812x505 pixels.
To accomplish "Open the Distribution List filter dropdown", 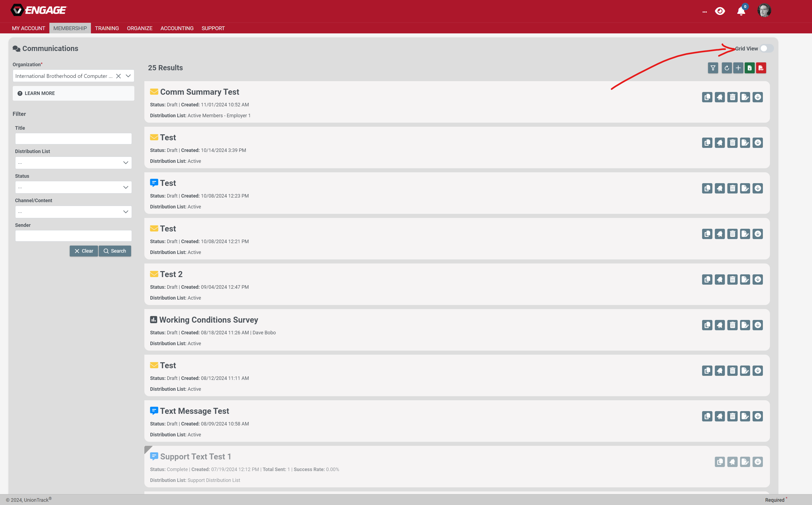I will [x=73, y=163].
